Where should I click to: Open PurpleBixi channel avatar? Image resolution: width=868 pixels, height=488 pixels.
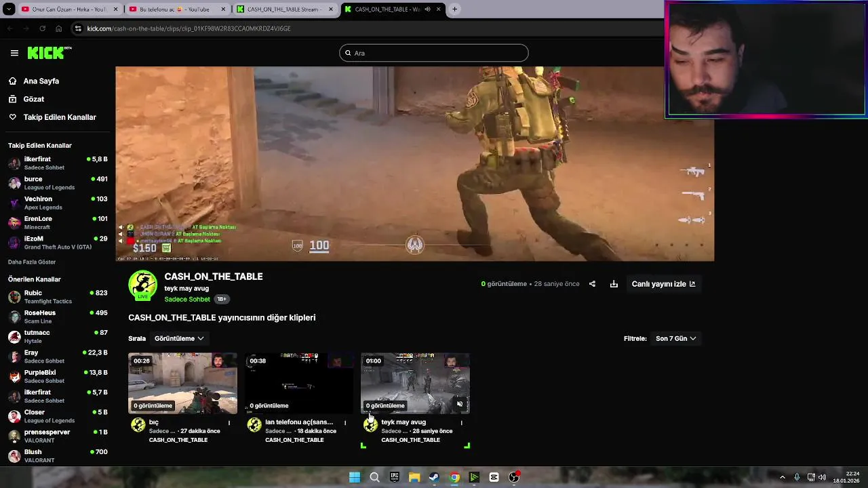[14, 376]
